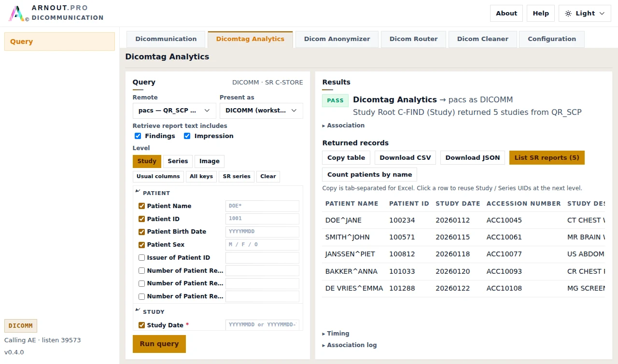Click the Copy table button
Viewport: 618px width, 364px height.
[x=346, y=158]
